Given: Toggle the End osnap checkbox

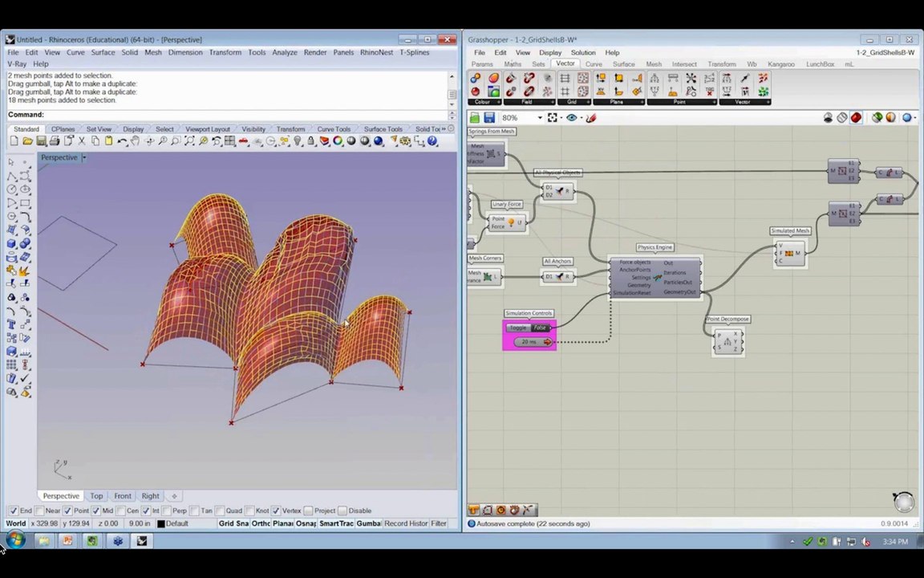Looking at the screenshot, I should [13, 511].
